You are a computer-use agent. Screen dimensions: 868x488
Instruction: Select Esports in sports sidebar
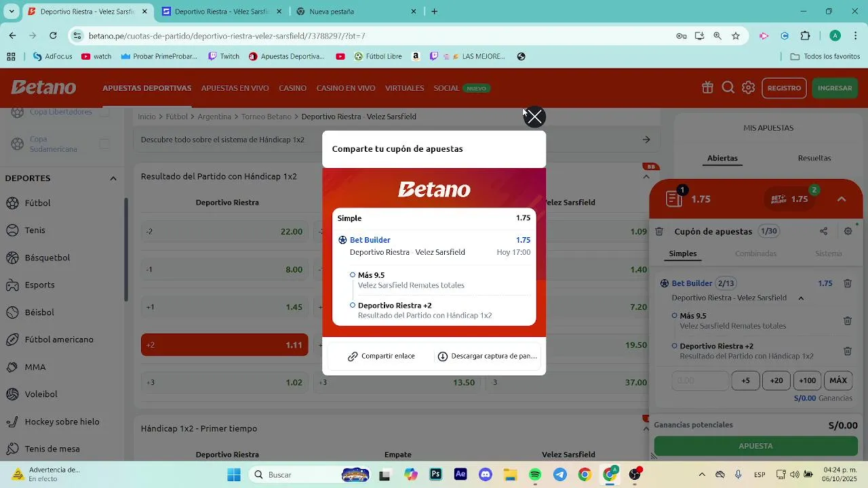tap(39, 285)
